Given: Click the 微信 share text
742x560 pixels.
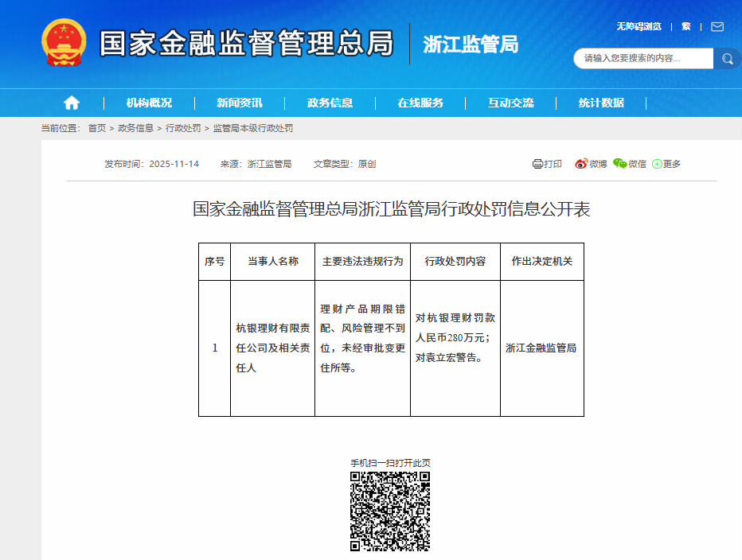Looking at the screenshot, I should (x=638, y=164).
